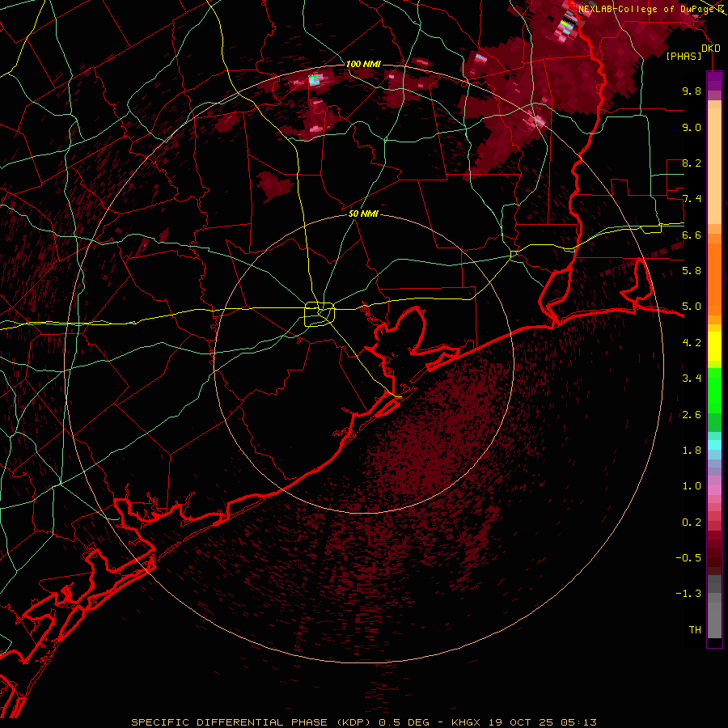Click the 2.6 value on the color scale

692,415
